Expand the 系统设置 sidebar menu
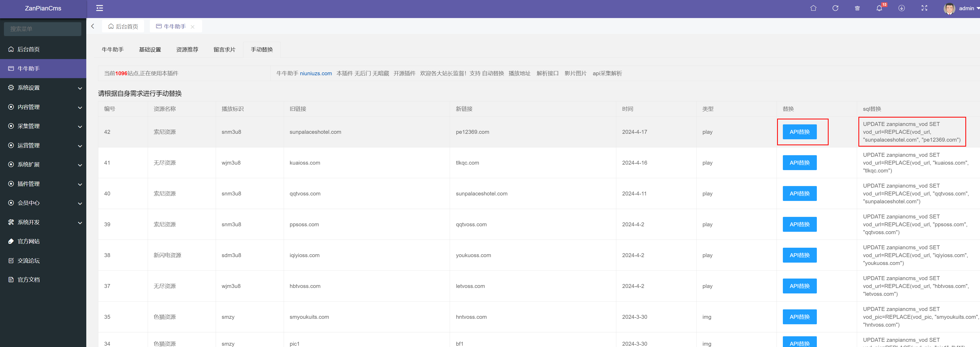The width and height of the screenshot is (980, 347). (x=43, y=88)
